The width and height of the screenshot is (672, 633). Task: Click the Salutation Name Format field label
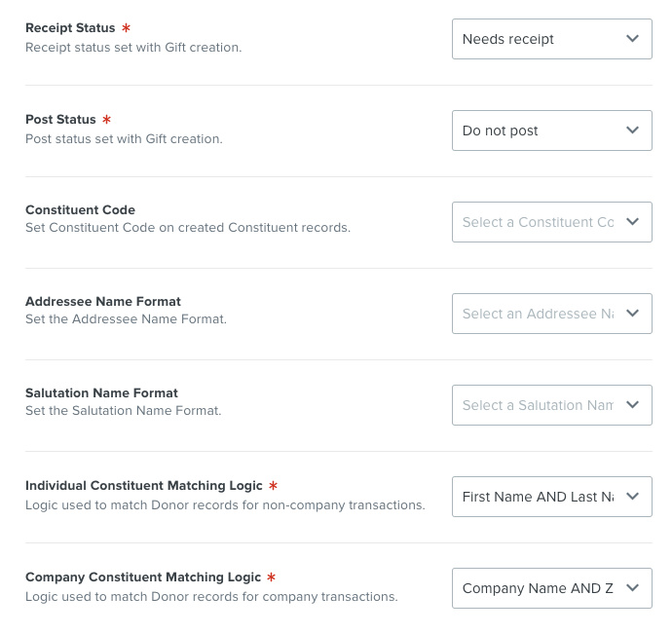(x=101, y=393)
